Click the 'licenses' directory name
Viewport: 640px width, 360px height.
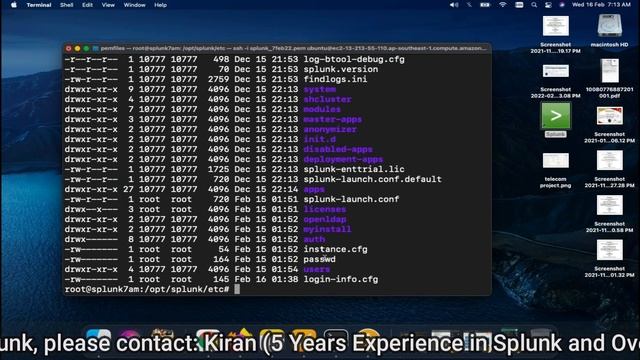(325, 209)
